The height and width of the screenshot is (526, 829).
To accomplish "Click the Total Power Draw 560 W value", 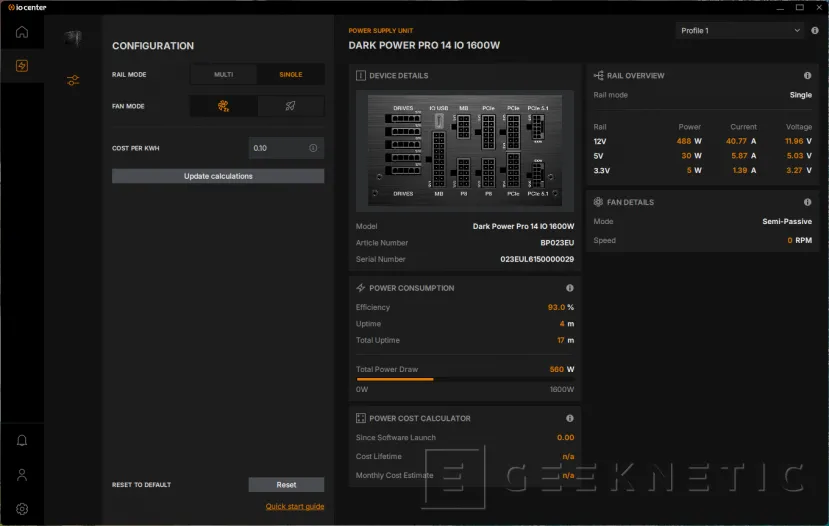I will [561, 369].
